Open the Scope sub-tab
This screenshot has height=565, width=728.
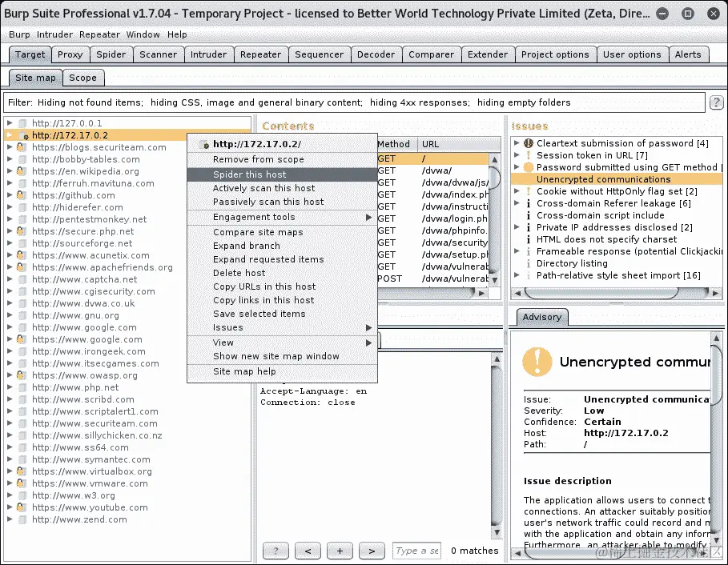83,78
